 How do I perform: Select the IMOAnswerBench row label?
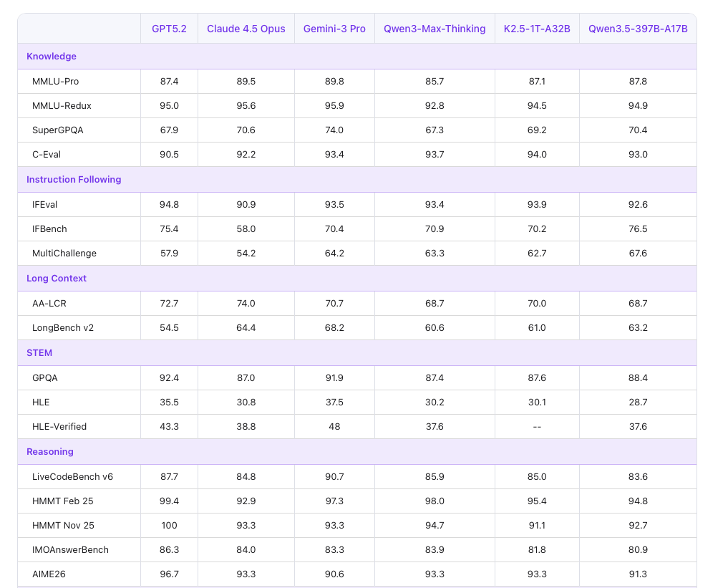(x=71, y=550)
